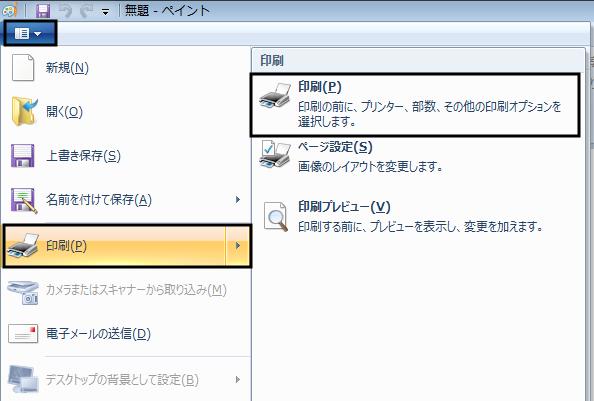This screenshot has width=594, height=401.
Task: Select the 新規(N) menu entry
Action: point(125,67)
